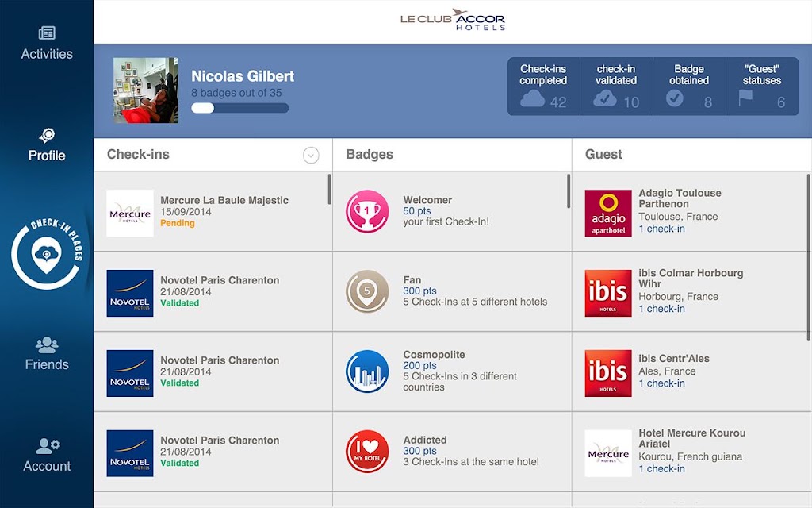Click 1 check-in link under Adagio Toulouse
Viewport: 812px width, 508px height.
click(x=661, y=229)
